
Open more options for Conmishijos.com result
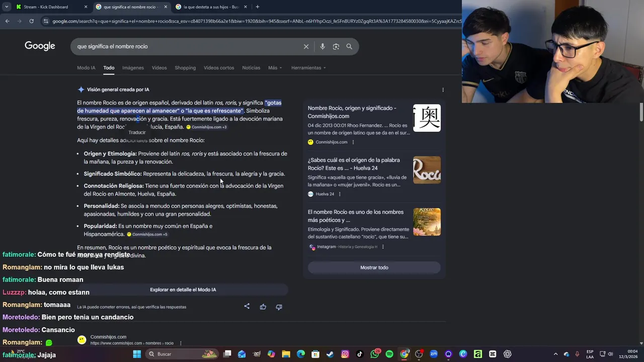click(353, 142)
